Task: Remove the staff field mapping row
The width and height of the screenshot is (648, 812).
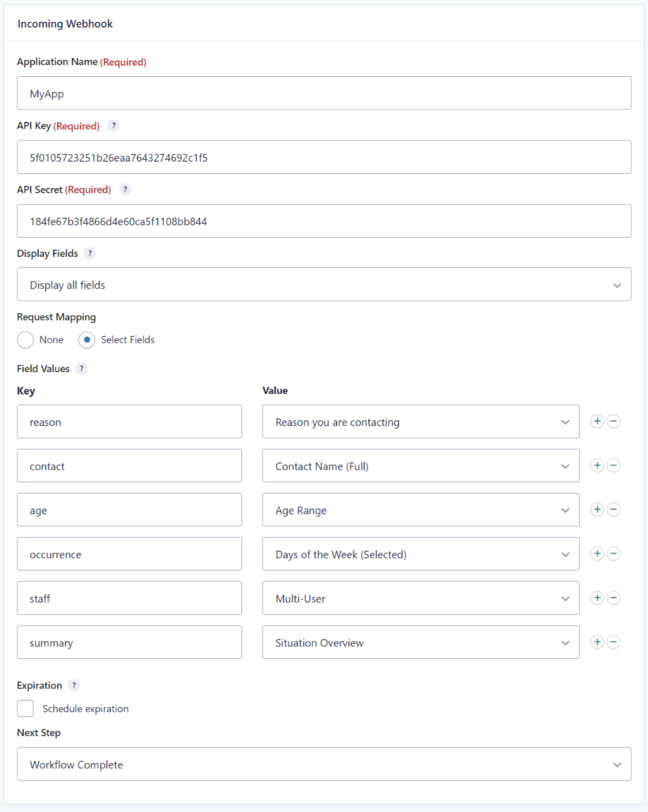Action: [613, 599]
